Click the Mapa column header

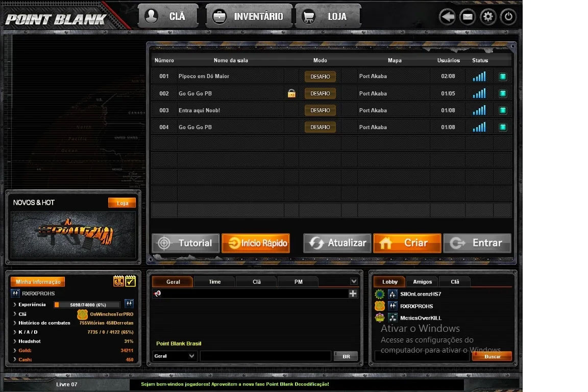(395, 60)
